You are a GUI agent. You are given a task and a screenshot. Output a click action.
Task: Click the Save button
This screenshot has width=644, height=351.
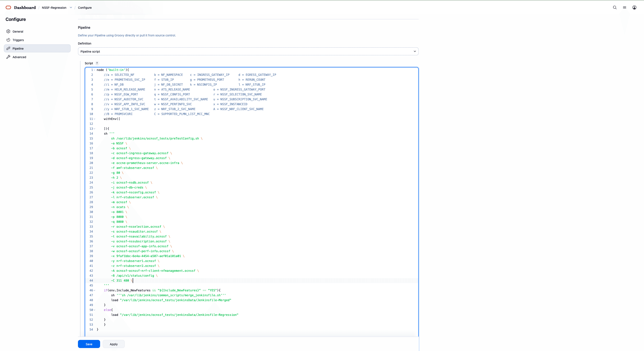89,344
